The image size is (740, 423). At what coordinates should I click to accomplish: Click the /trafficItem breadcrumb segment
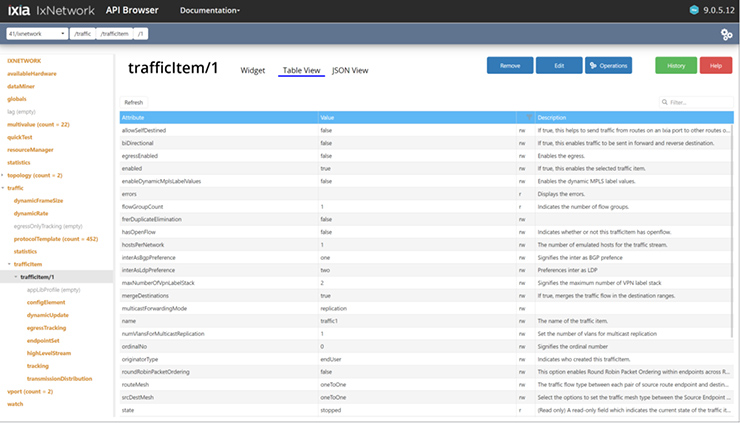[114, 34]
